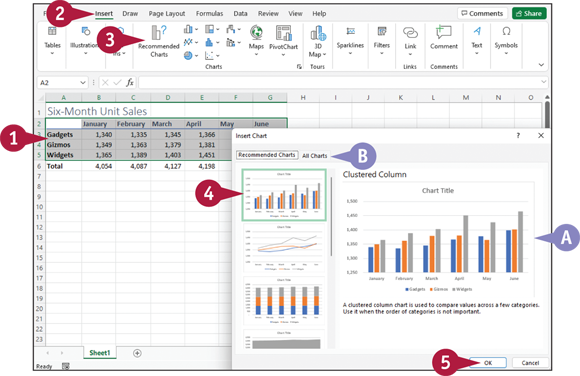Select column header H

[303, 98]
